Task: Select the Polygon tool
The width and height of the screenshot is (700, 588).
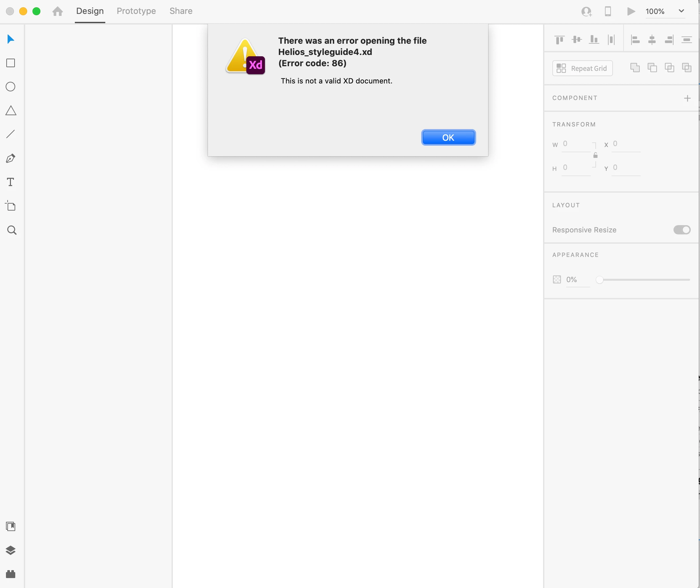Action: 11,111
